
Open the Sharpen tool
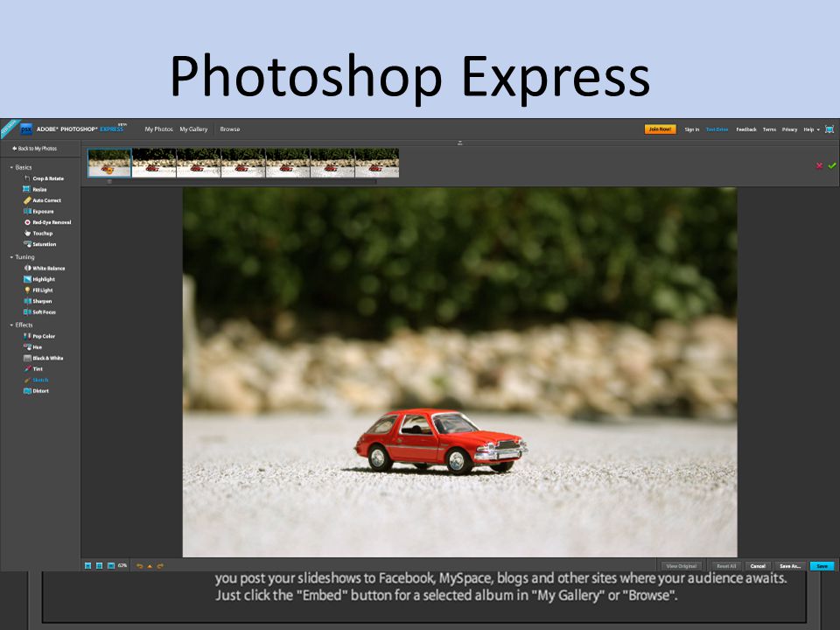38,301
